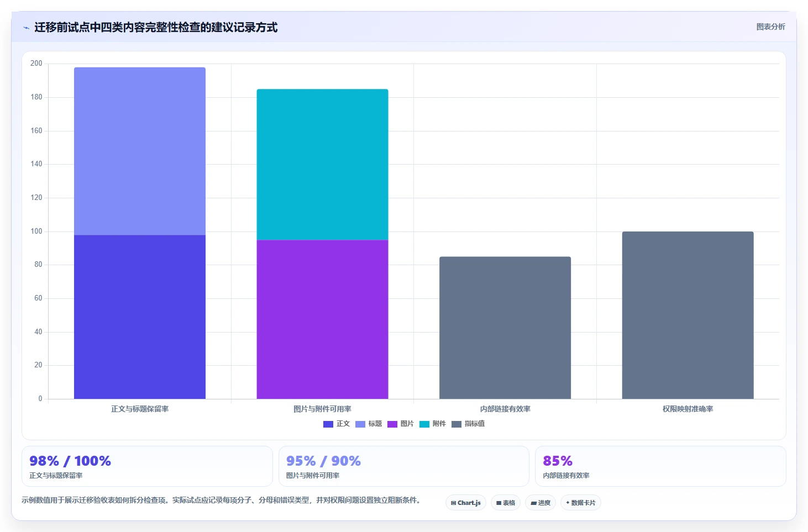Click the chart title text 迁移前试点中四类内容
Viewport: 808px width, 532px height.
coord(90,27)
